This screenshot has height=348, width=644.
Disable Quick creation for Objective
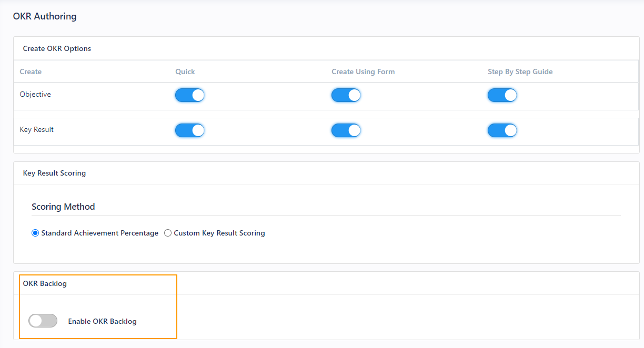tap(189, 95)
